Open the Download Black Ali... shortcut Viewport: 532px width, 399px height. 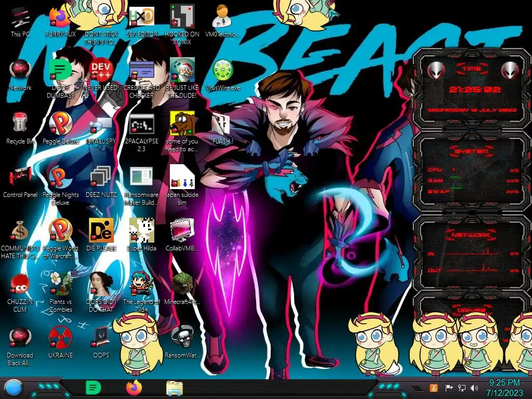(20, 346)
